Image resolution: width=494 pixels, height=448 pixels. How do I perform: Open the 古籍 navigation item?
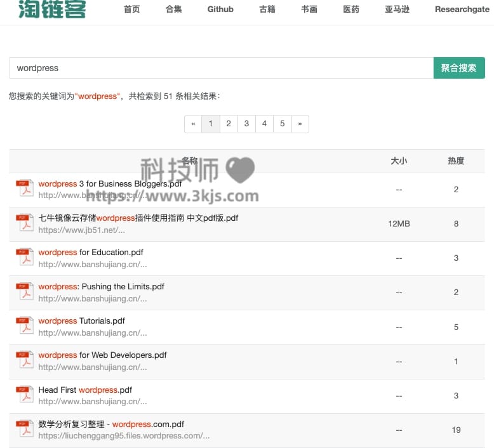click(x=267, y=10)
